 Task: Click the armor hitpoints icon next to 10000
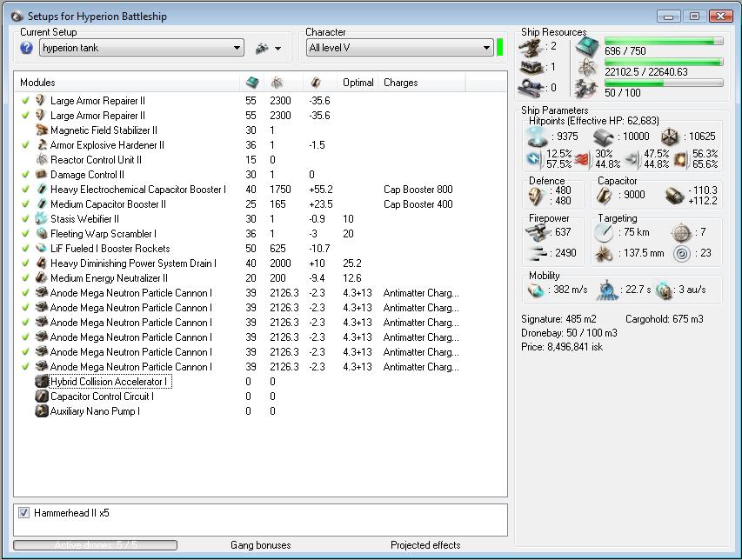tap(604, 137)
